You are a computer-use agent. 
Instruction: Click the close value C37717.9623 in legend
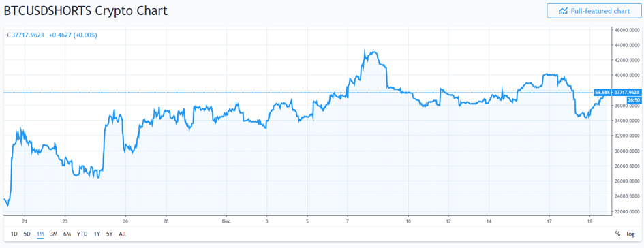(x=26, y=35)
